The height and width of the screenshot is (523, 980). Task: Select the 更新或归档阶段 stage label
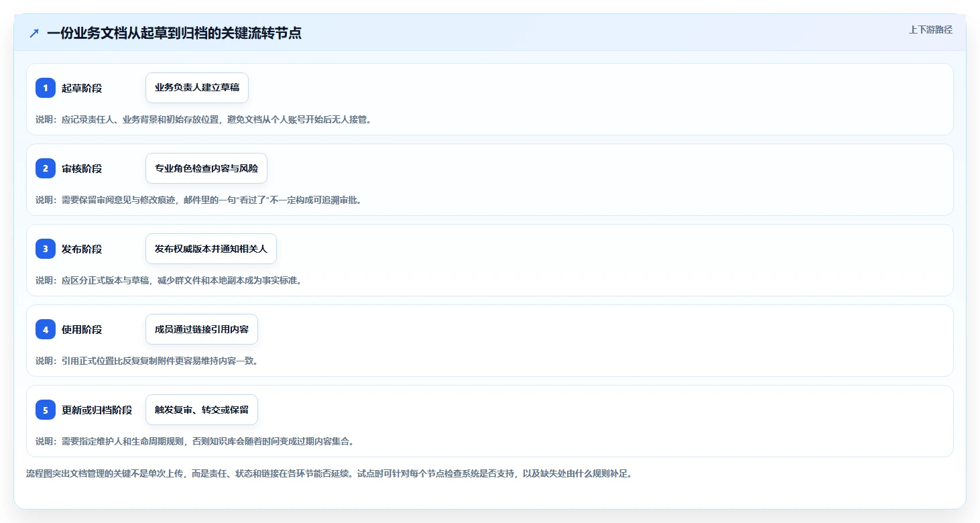[97, 410]
